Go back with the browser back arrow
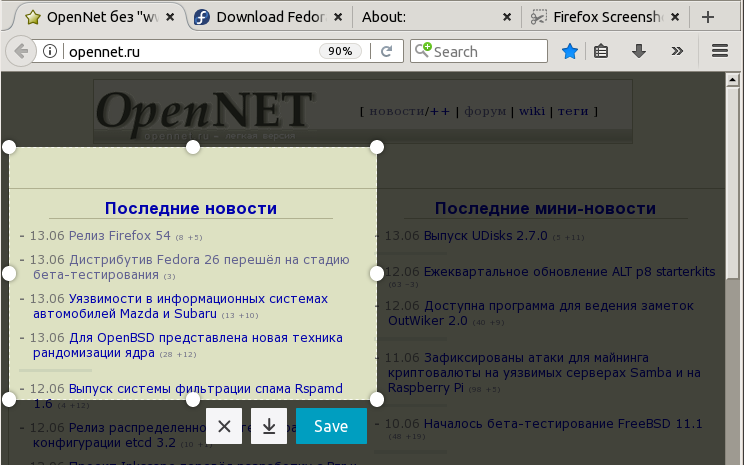 pyautogui.click(x=21, y=51)
